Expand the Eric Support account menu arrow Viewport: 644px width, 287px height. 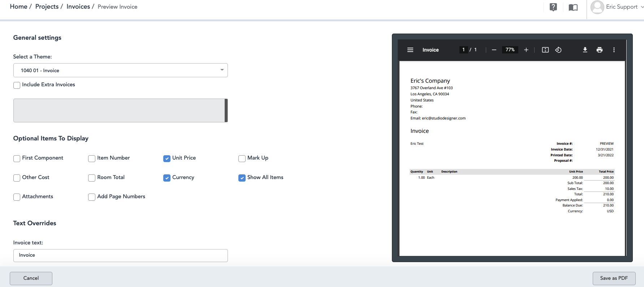642,7
